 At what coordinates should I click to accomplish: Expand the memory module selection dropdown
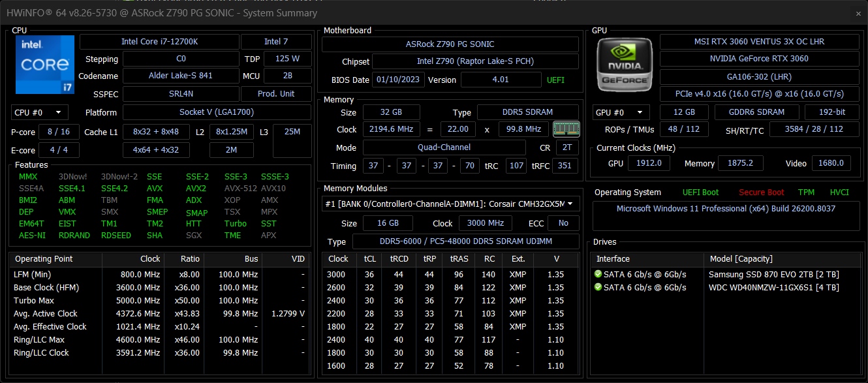pos(450,204)
